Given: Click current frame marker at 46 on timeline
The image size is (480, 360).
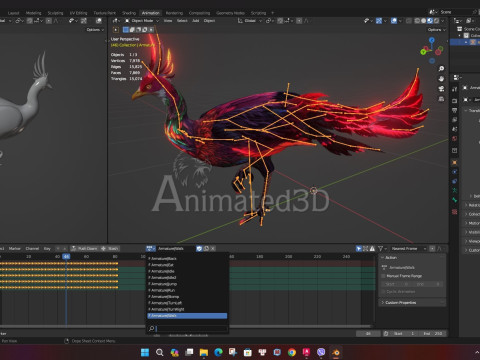Looking at the screenshot, I should 66,257.
